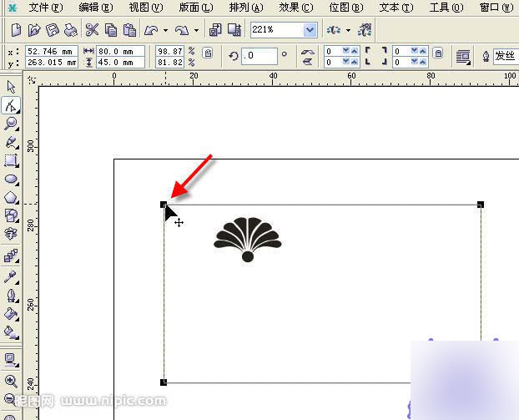This screenshot has width=519, height=420.
Task: Open the 文本(T) menu
Action: coord(396,7)
